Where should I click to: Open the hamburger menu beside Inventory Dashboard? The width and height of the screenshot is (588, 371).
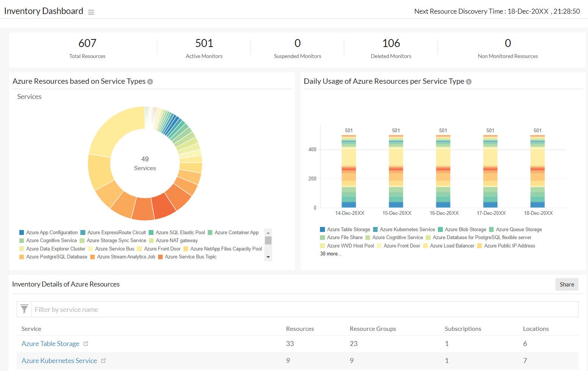click(91, 12)
